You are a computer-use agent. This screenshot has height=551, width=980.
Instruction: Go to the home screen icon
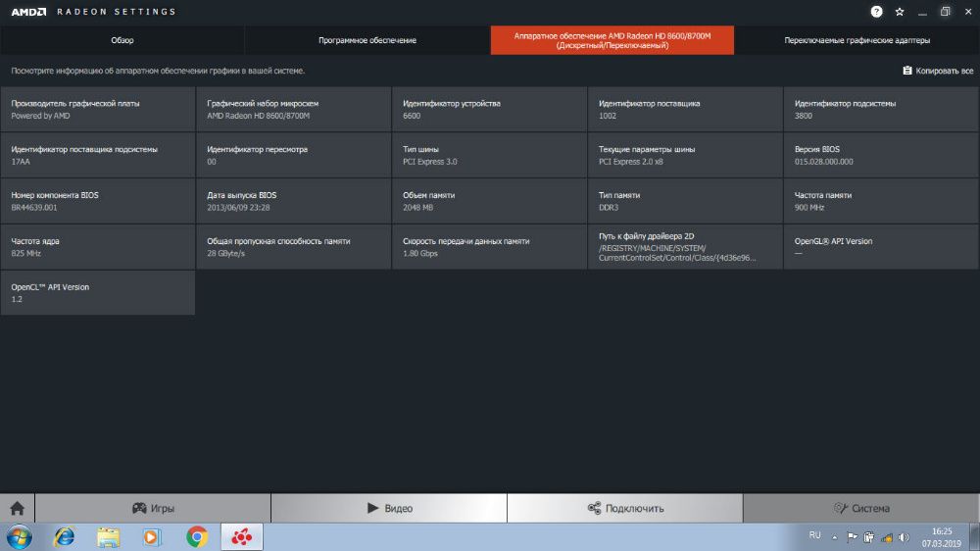tap(17, 508)
